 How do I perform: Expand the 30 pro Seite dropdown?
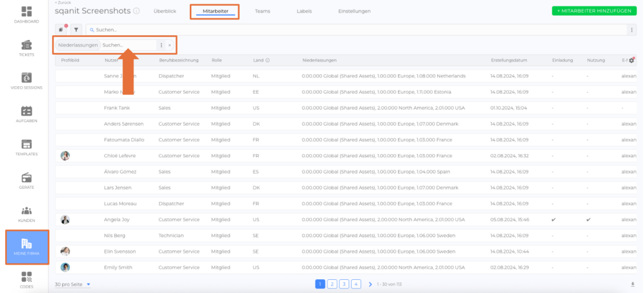pos(72,284)
